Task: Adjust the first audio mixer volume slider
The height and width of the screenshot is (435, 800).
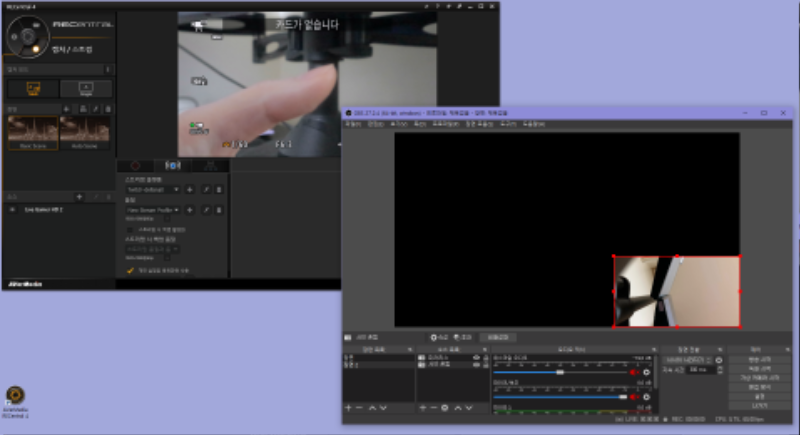Action: point(560,372)
